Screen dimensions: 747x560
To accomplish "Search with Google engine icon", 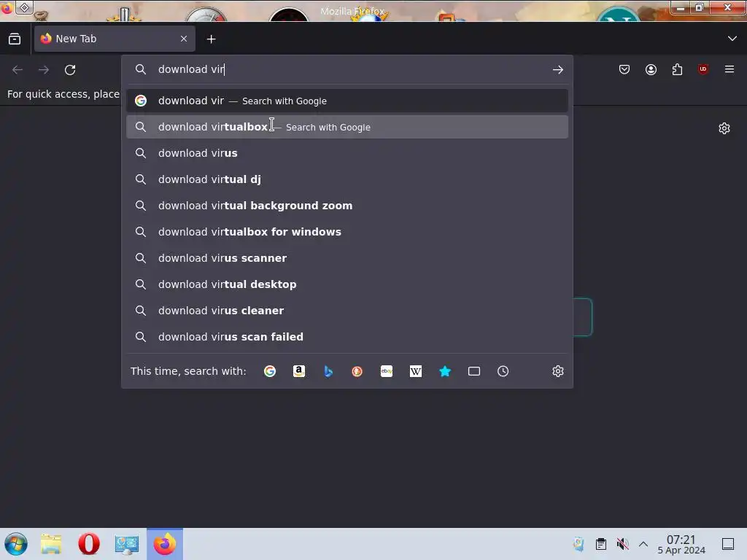I will (x=270, y=371).
